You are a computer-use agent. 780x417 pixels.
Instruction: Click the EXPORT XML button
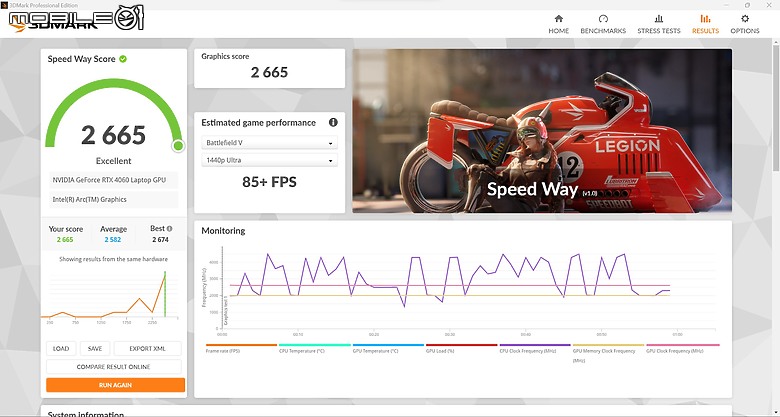(x=147, y=348)
